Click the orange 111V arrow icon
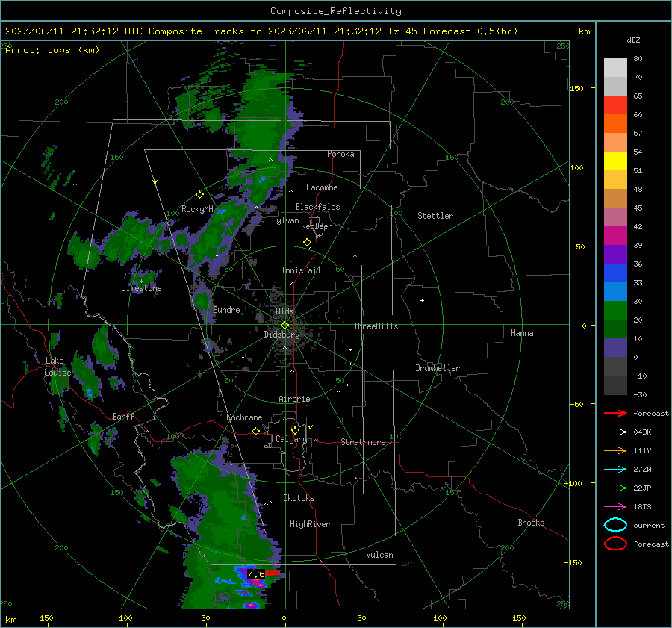The height and width of the screenshot is (628, 672). (x=615, y=450)
